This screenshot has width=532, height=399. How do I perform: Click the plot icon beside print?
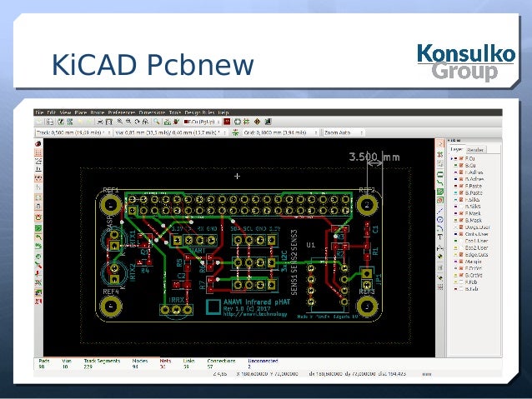click(x=109, y=122)
